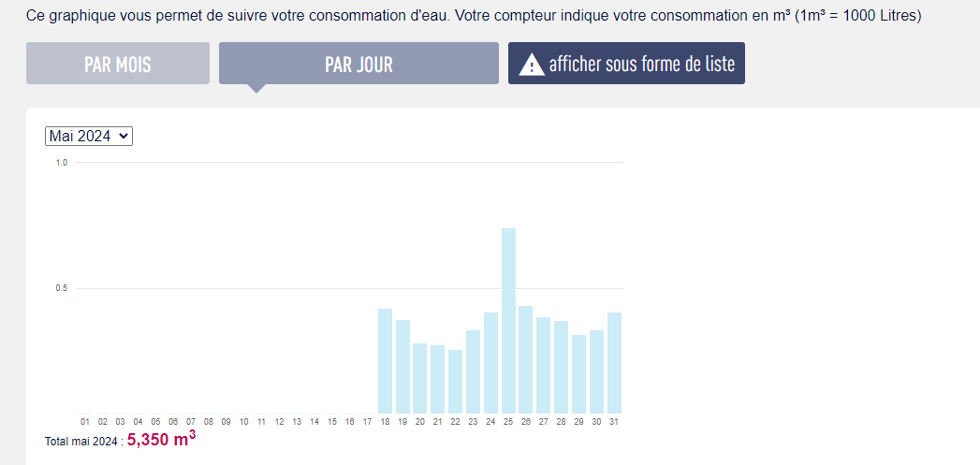
Task: Switch to the PAR MOIS tab
Action: coord(118,64)
